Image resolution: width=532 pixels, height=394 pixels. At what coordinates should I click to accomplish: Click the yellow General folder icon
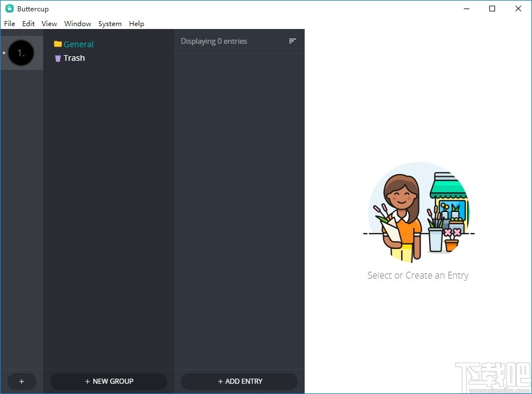click(x=57, y=44)
